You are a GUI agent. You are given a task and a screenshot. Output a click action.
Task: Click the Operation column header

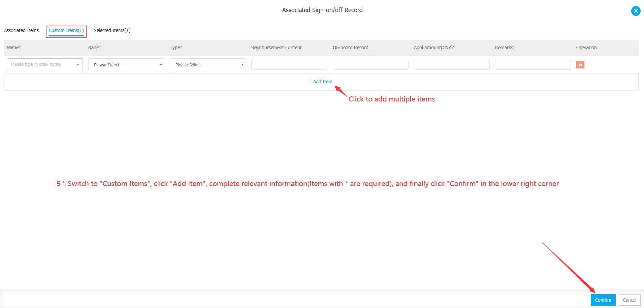[x=586, y=48]
